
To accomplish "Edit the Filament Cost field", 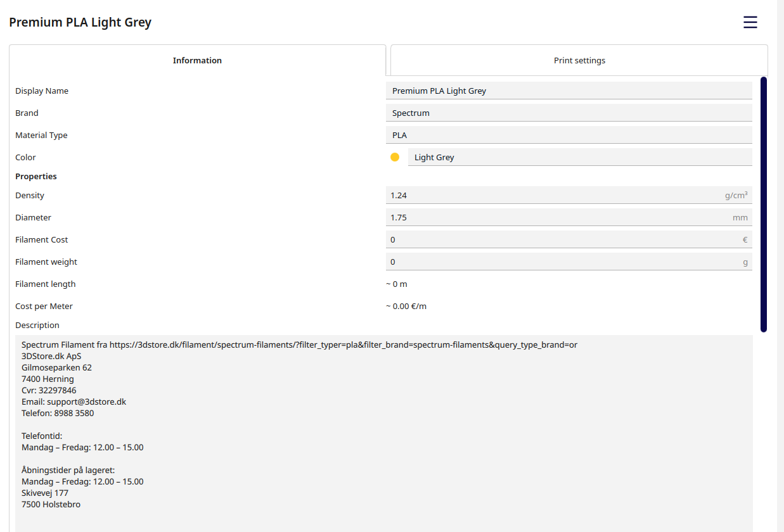I will click(x=569, y=239).
